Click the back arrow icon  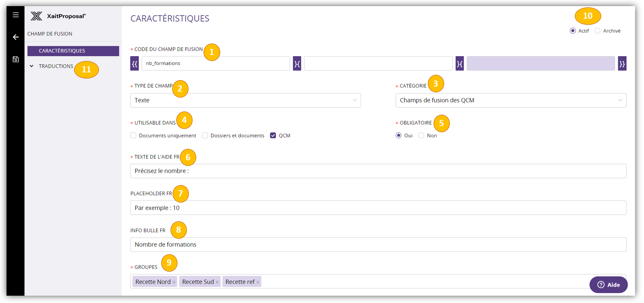(x=15, y=37)
